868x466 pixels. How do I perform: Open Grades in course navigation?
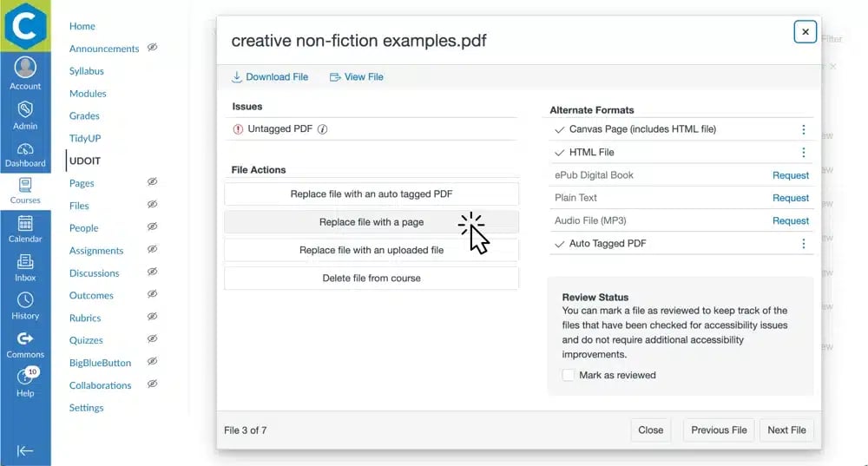click(84, 115)
